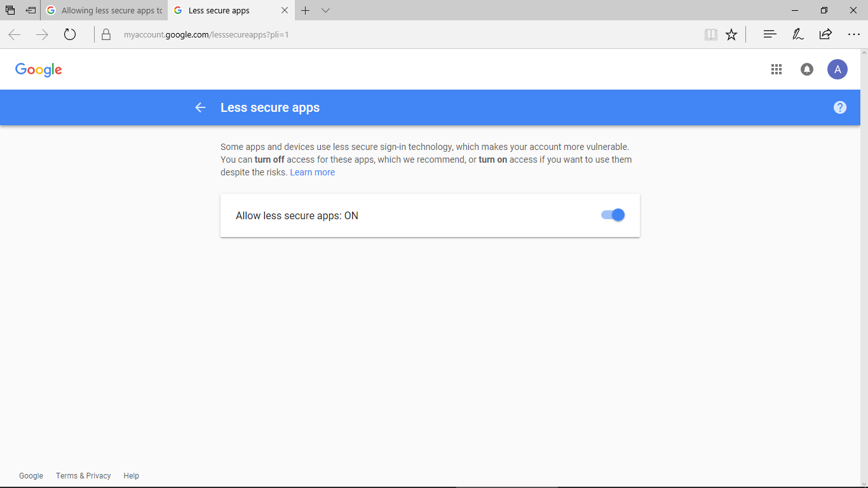The height and width of the screenshot is (488, 868).
Task: Follow the Learn more link
Action: click(313, 172)
